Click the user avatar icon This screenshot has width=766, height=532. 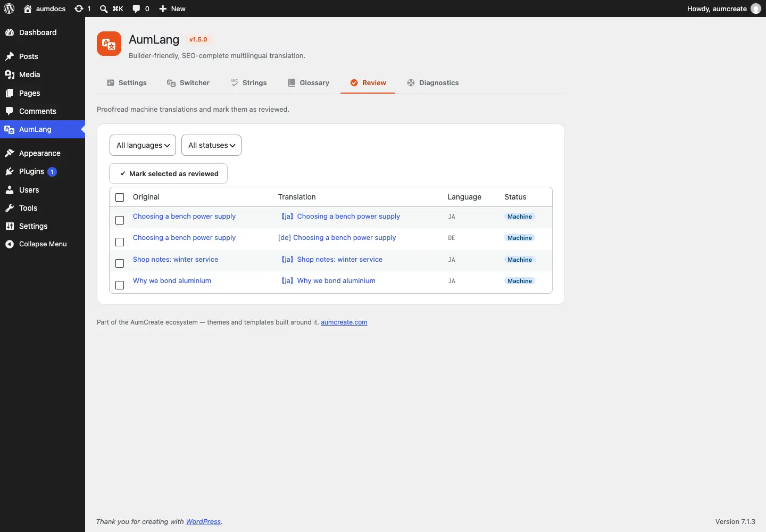(756, 9)
